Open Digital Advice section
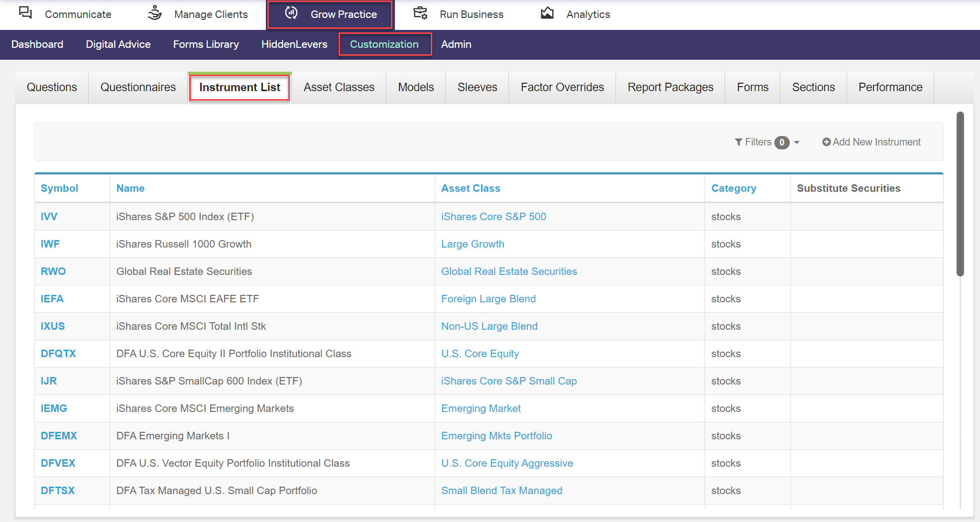 point(118,44)
